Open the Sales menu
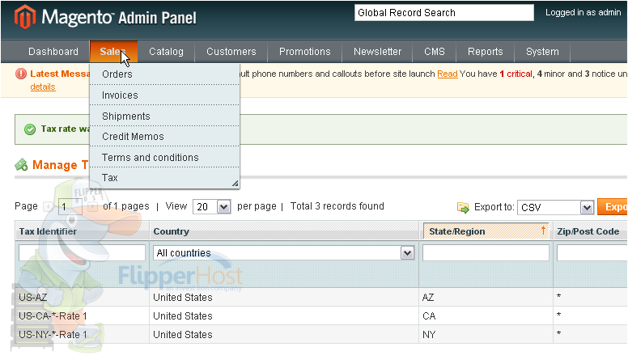The height and width of the screenshot is (364, 628). (x=114, y=51)
